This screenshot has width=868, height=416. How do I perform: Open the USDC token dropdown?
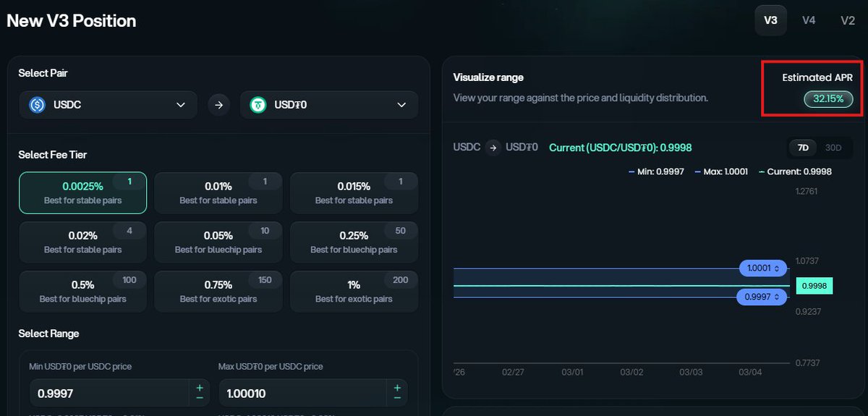[x=108, y=105]
